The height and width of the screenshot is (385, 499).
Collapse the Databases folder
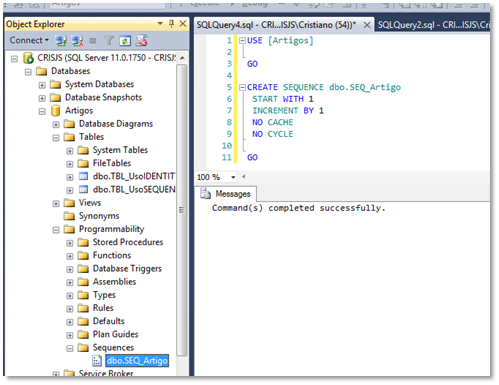(x=28, y=72)
